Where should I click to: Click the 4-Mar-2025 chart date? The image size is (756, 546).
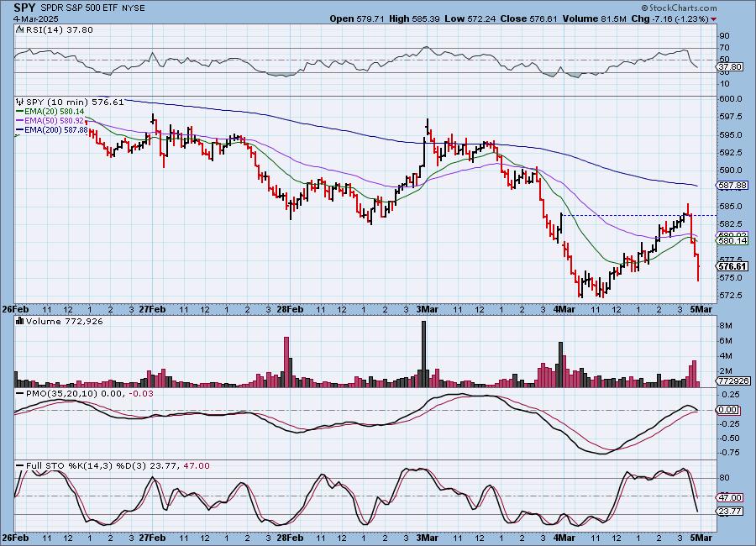pyautogui.click(x=36, y=18)
